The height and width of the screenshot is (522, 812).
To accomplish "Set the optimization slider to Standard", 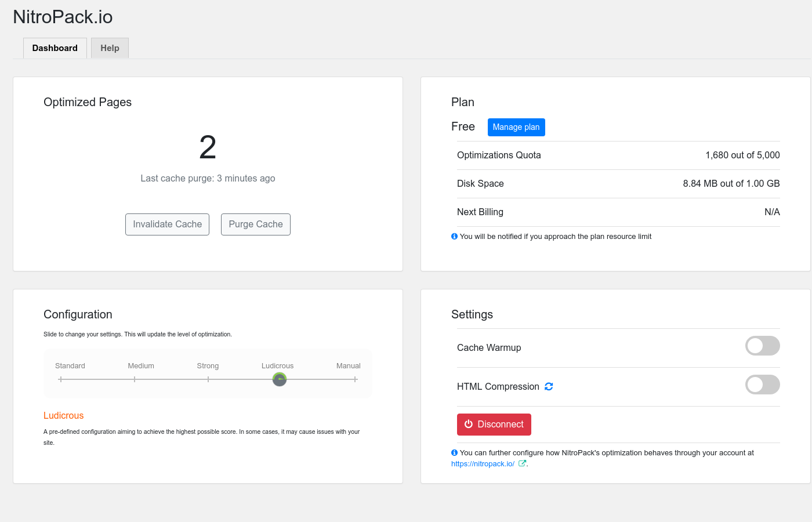I will (61, 379).
